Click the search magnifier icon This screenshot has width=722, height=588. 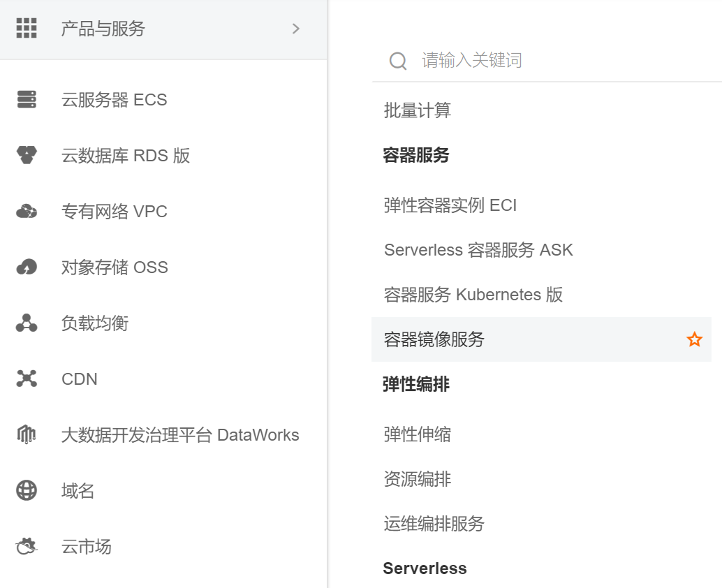point(398,61)
